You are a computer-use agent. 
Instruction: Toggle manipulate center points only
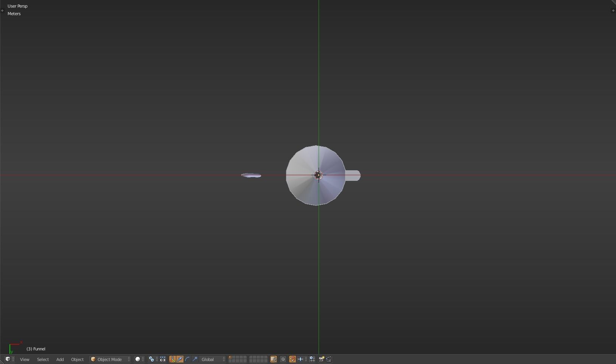pos(163,359)
